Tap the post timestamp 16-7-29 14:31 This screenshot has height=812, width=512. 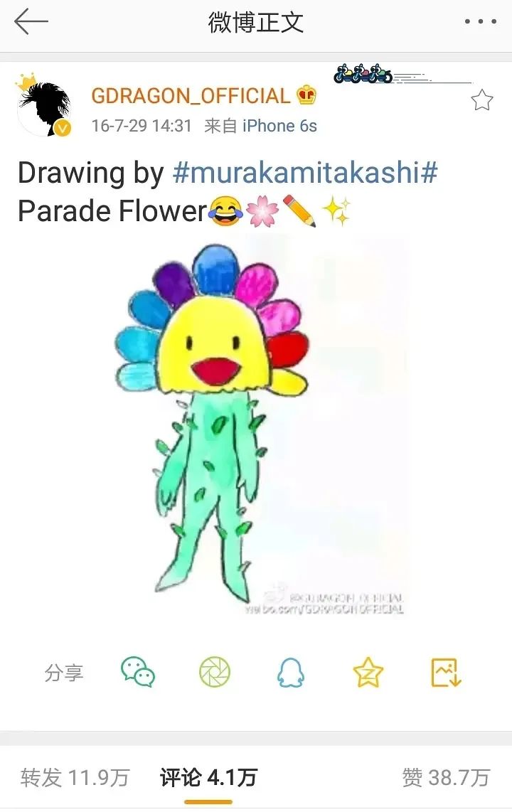pos(142,126)
